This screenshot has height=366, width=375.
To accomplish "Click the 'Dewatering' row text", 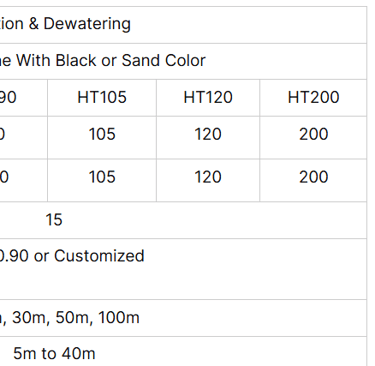I will pyautogui.click(x=87, y=24).
